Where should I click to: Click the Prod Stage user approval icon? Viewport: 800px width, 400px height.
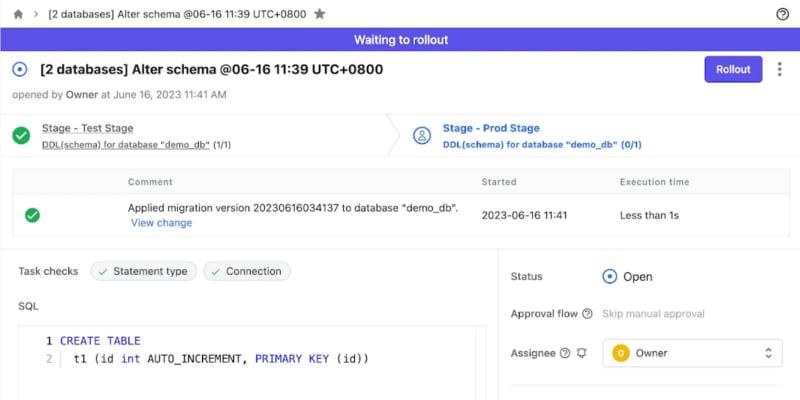[422, 136]
